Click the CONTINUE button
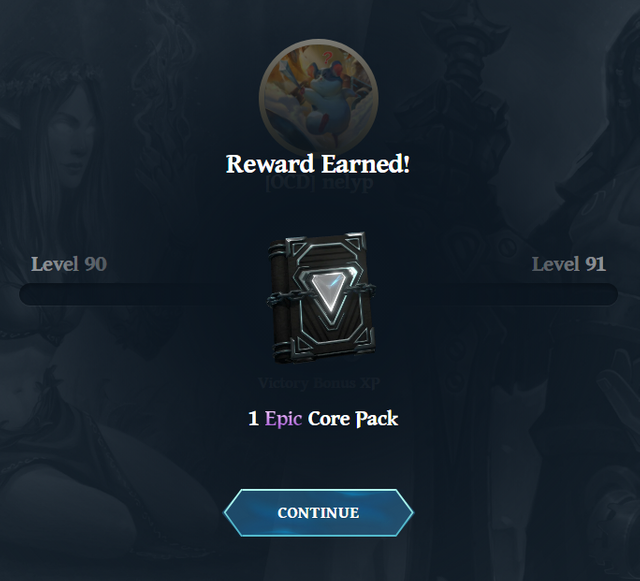This screenshot has height=581, width=640. [318, 513]
